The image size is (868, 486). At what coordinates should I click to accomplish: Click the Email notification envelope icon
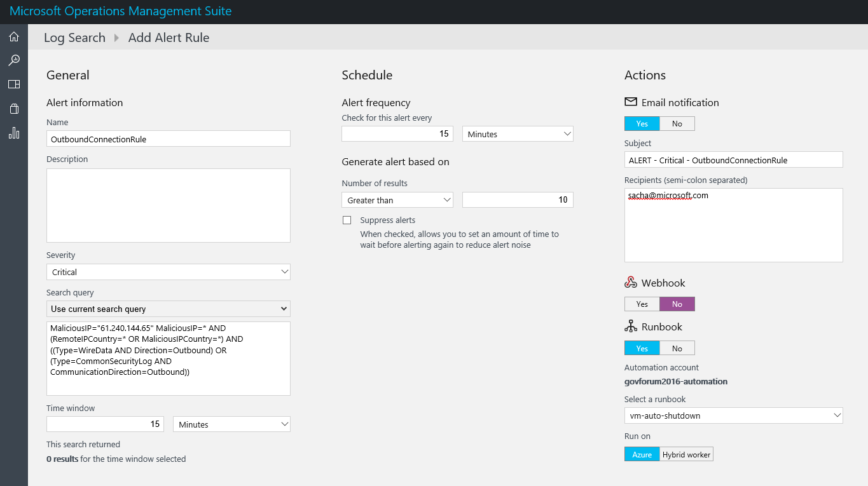pos(630,102)
